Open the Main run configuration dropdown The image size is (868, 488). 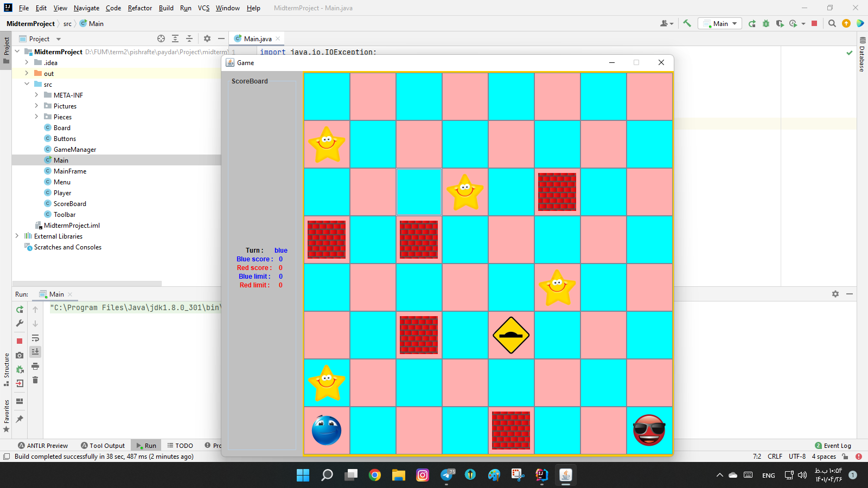coord(720,23)
